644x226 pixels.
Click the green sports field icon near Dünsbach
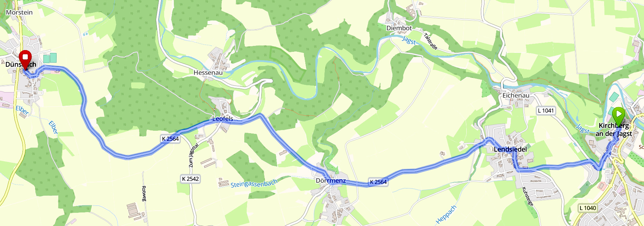click(50, 58)
